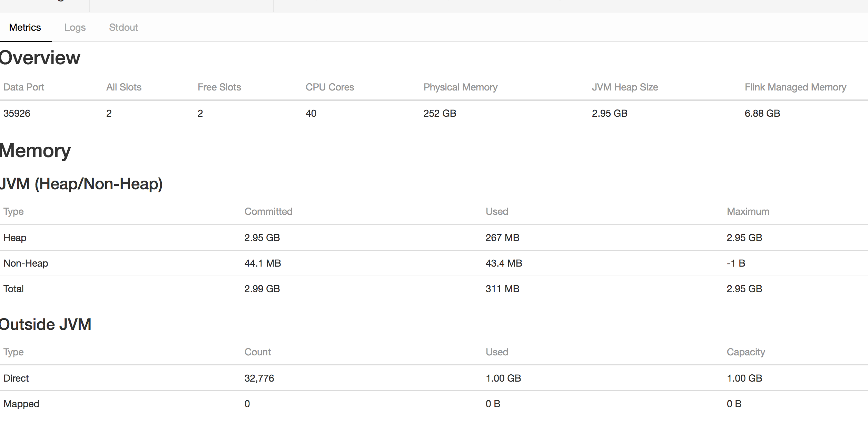Select the Direct row label
Image resolution: width=868 pixels, height=431 pixels.
tap(16, 379)
